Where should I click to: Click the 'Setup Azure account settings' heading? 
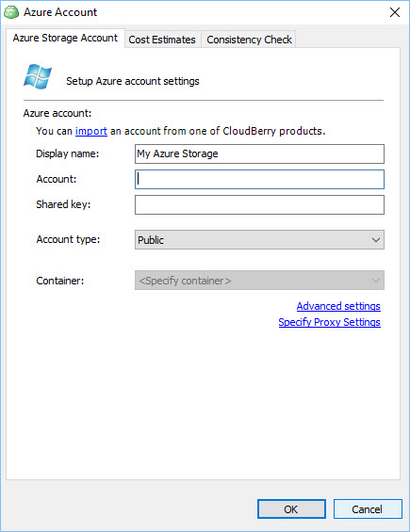pos(133,81)
